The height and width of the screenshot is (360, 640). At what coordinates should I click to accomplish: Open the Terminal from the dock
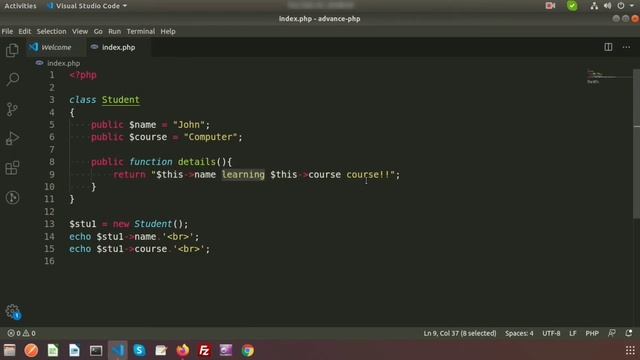(x=96, y=350)
